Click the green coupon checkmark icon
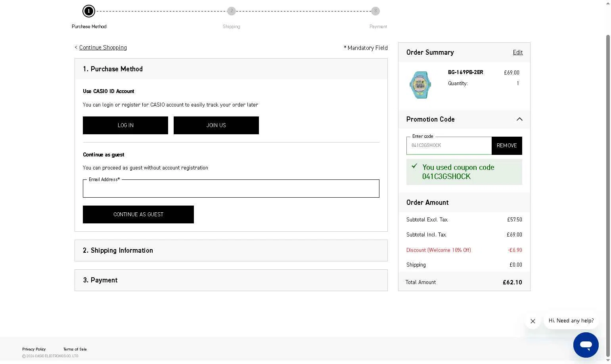 coord(414,166)
